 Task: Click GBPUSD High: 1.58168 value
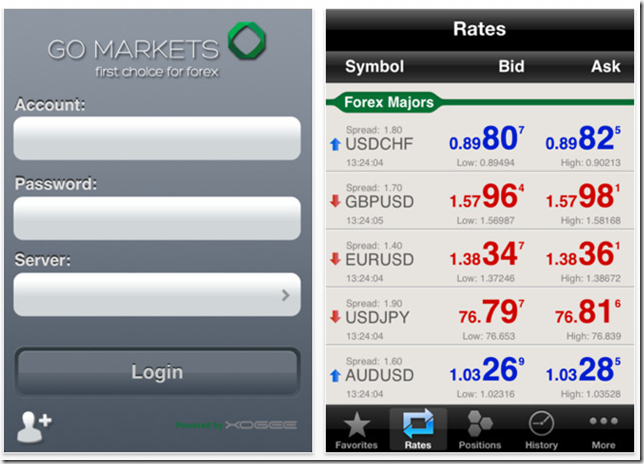point(591,221)
